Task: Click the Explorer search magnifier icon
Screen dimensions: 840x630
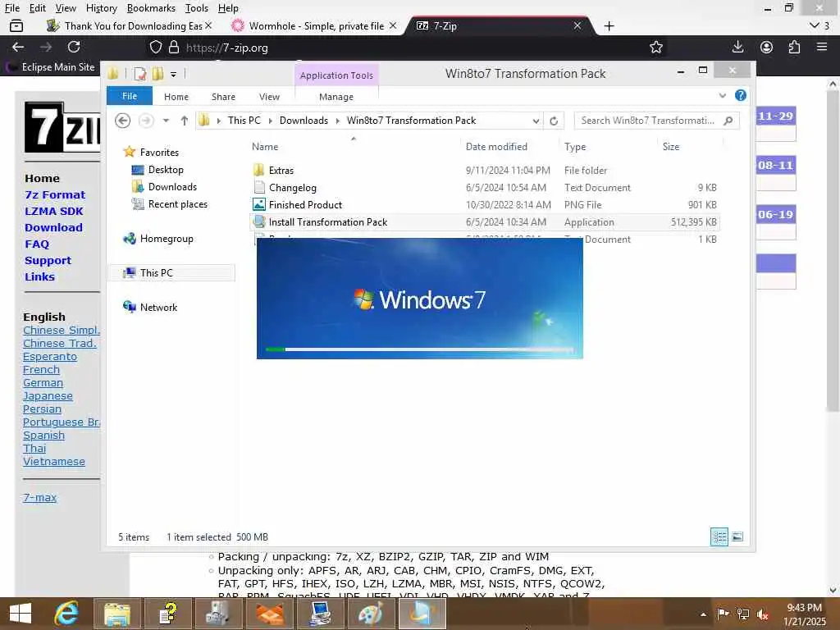Action: [x=728, y=121]
